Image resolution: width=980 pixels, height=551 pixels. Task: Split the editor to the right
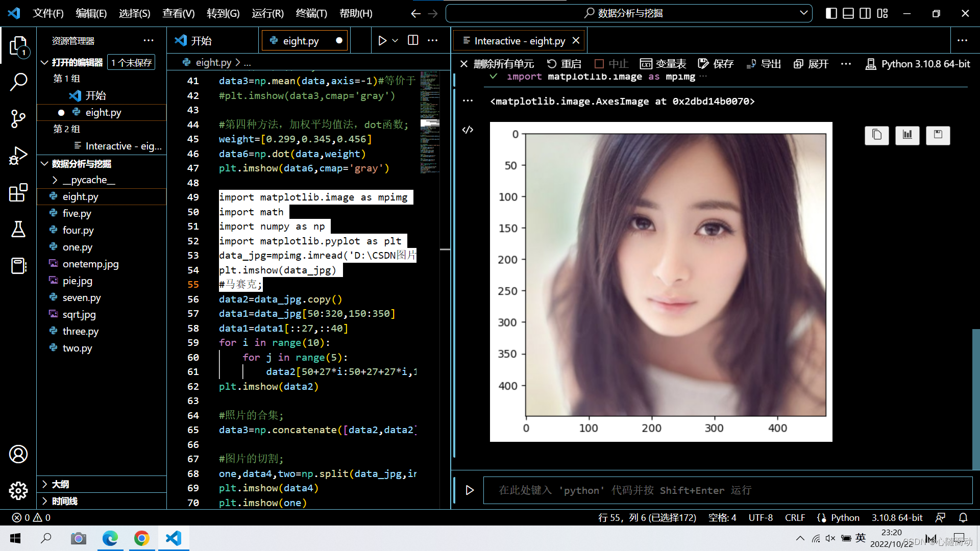(413, 40)
